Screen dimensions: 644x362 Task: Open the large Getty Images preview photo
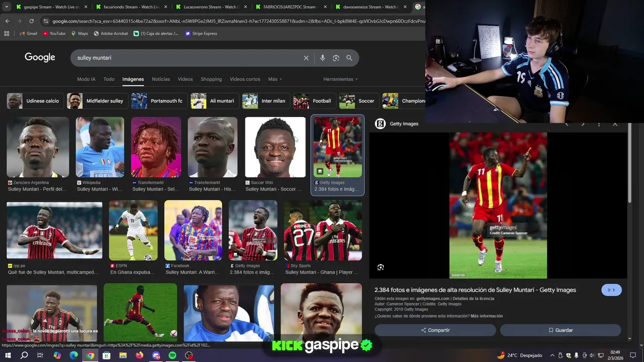tap(498, 205)
